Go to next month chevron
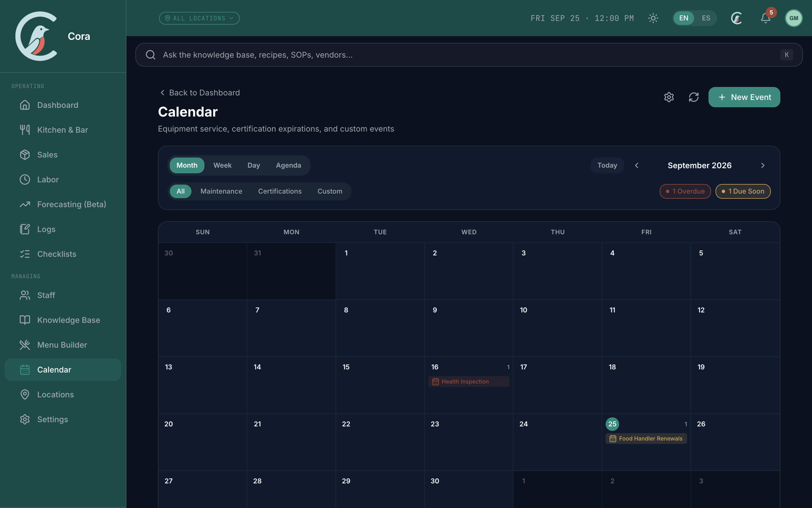812x508 pixels. 763,166
